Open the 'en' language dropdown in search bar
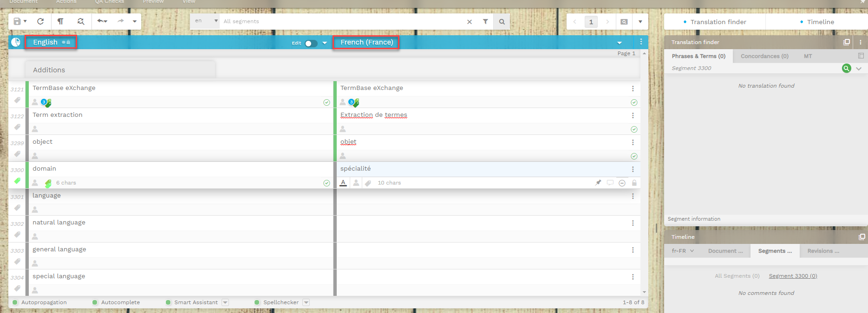The height and width of the screenshot is (313, 868). pyautogui.click(x=206, y=21)
